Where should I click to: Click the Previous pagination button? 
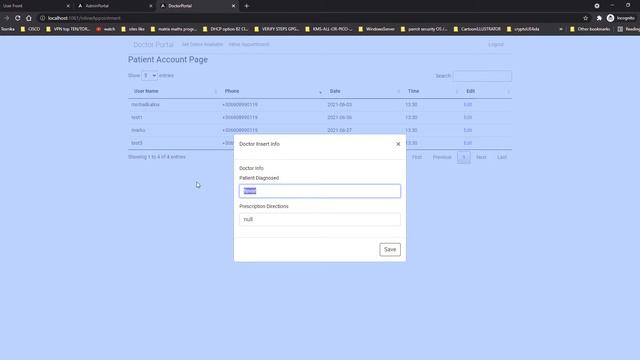point(442,157)
